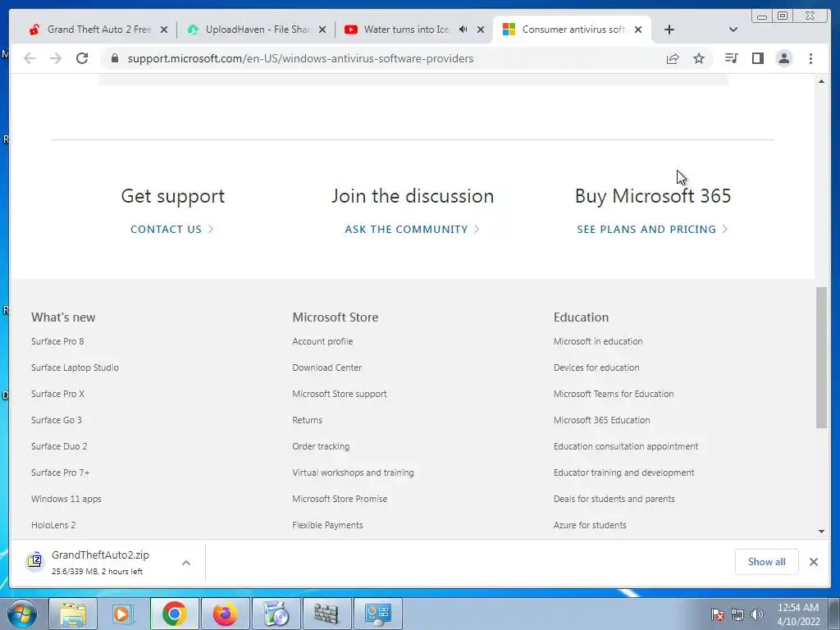This screenshot has width=840, height=630.
Task: Close the UploadHaven tab
Action: (x=322, y=30)
